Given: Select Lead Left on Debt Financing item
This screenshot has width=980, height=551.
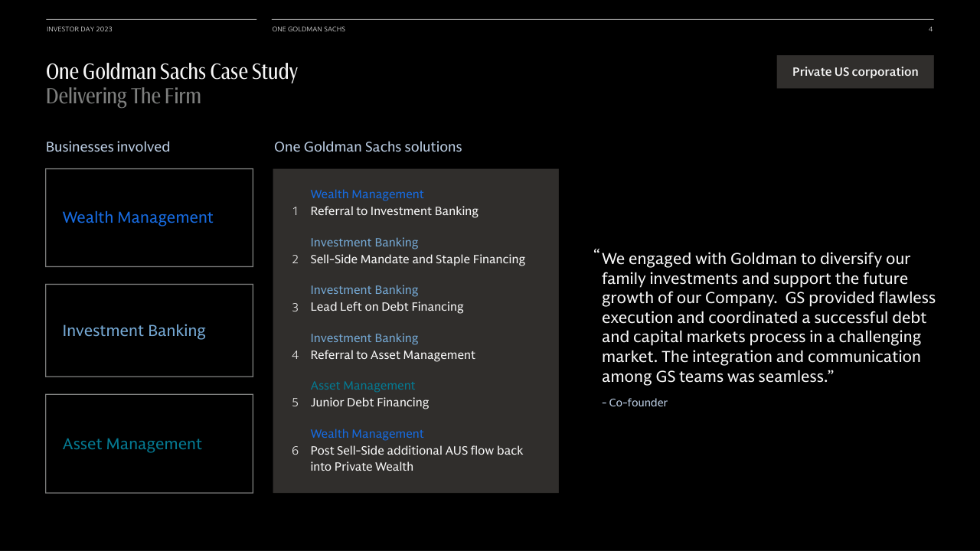Looking at the screenshot, I should (x=387, y=307).
